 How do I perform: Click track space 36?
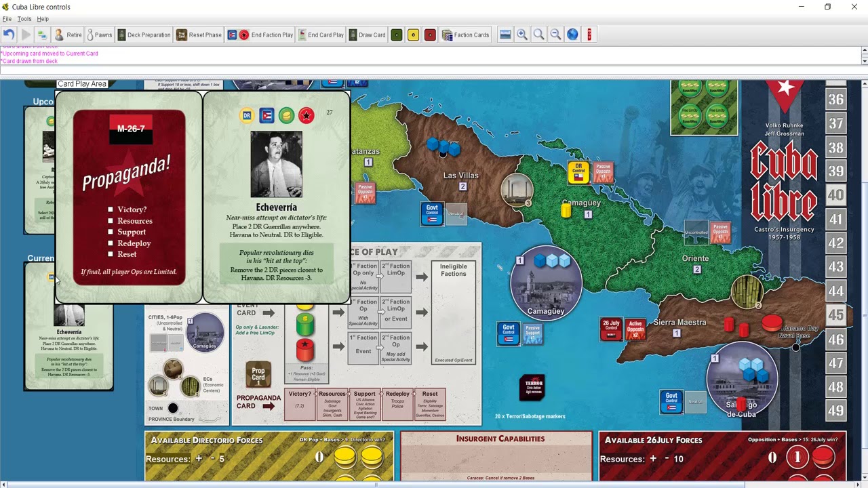coord(835,100)
